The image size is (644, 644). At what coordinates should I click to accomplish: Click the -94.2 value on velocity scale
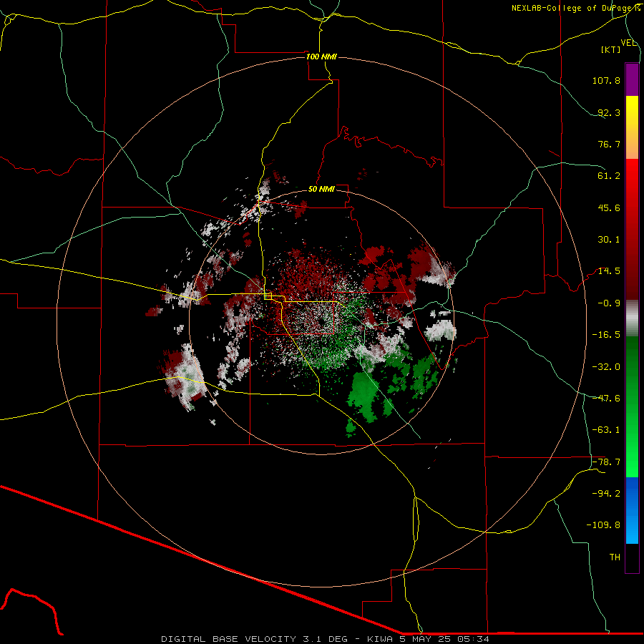click(606, 493)
